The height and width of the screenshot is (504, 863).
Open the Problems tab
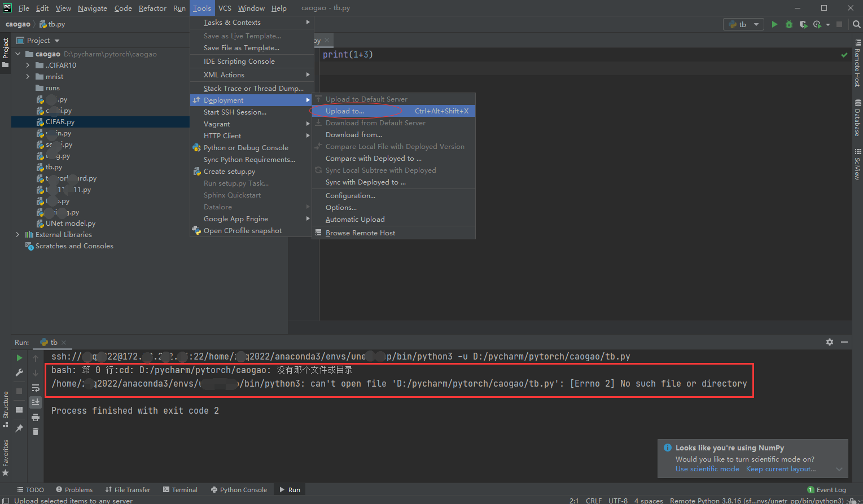click(74, 490)
